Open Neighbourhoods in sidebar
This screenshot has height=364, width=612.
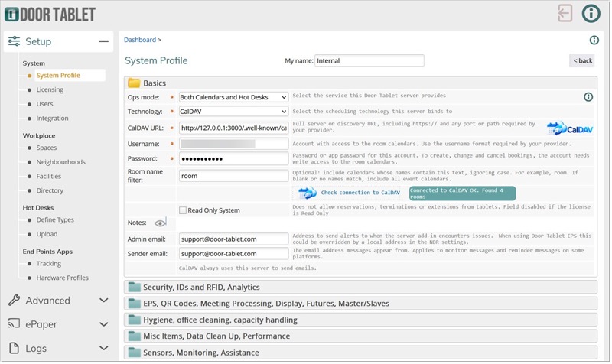(61, 162)
